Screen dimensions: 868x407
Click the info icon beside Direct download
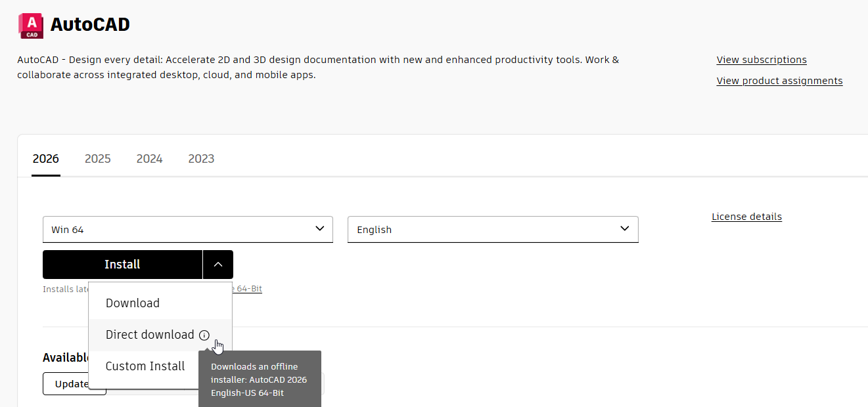point(204,335)
